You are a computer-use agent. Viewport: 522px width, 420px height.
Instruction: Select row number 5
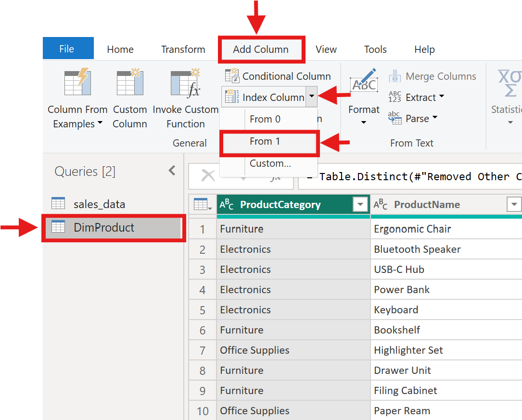point(203,310)
